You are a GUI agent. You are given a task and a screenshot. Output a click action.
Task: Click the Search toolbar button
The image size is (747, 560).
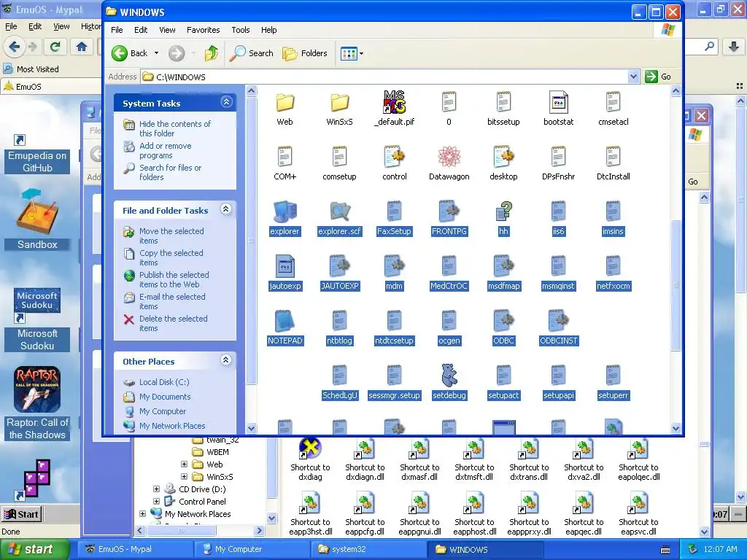click(252, 53)
